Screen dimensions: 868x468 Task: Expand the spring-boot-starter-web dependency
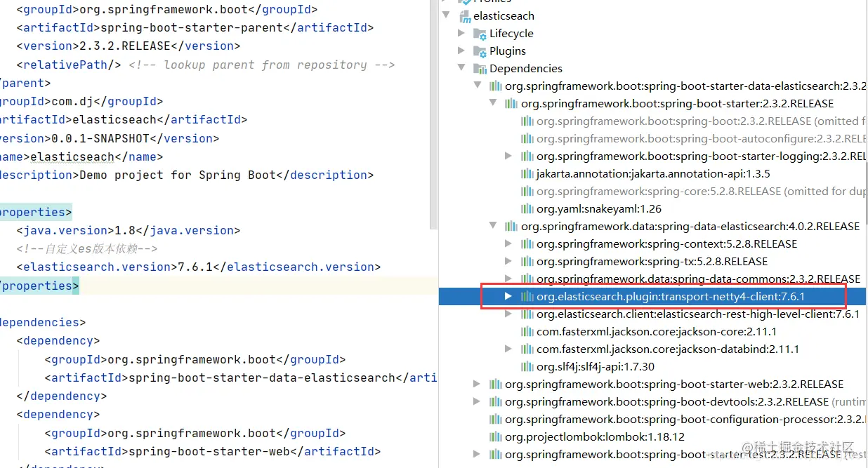pos(478,384)
